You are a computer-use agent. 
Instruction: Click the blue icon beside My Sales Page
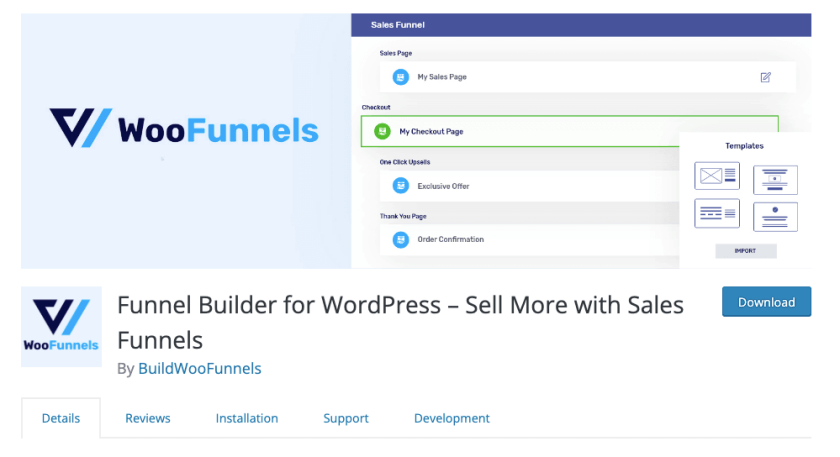click(x=400, y=77)
